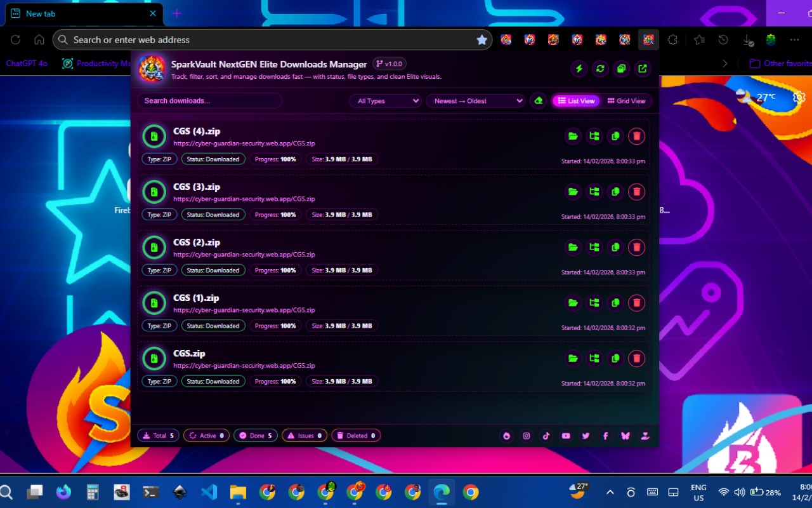Filter by Deleted downloads pill
This screenshot has width=812, height=508.
click(x=356, y=436)
